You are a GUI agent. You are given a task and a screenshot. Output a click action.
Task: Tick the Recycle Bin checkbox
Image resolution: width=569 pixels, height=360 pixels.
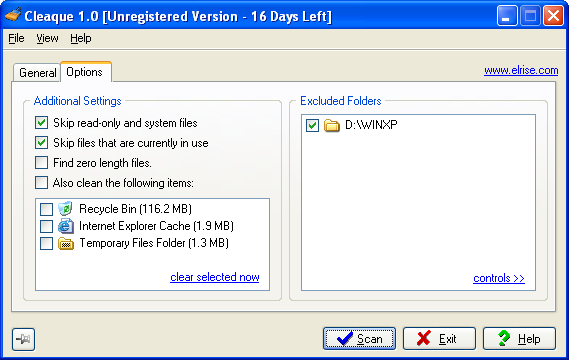[x=46, y=209]
